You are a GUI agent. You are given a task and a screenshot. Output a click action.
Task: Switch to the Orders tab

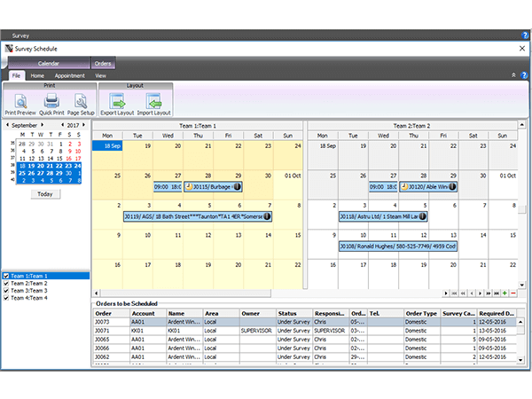[103, 64]
